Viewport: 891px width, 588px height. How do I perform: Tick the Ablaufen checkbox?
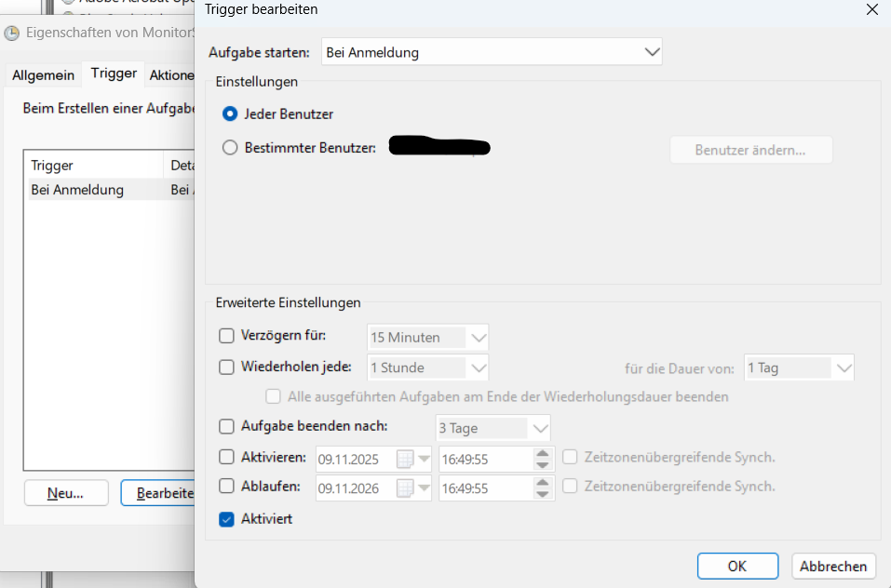226,486
